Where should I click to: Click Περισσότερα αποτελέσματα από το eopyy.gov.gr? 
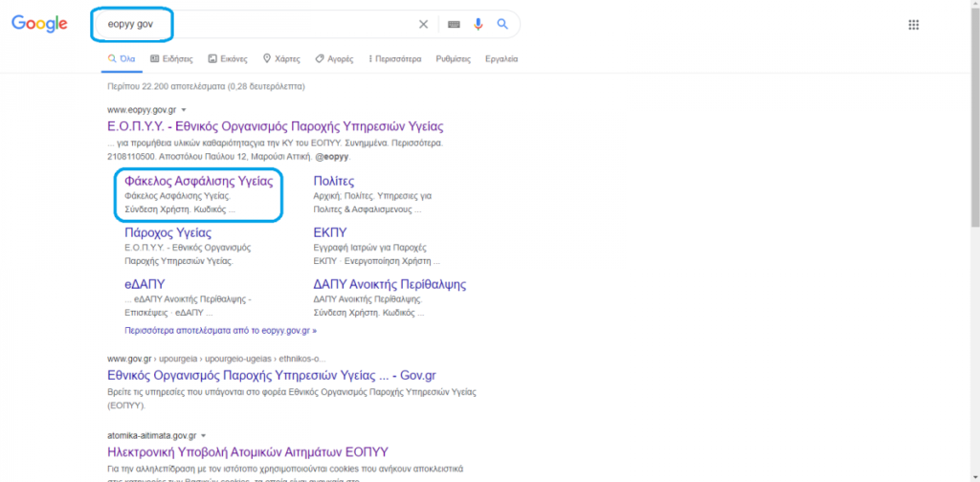pyautogui.click(x=221, y=330)
